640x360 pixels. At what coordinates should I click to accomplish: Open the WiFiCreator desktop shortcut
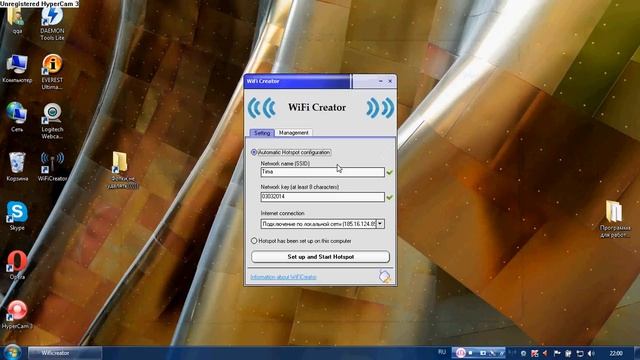(52, 167)
